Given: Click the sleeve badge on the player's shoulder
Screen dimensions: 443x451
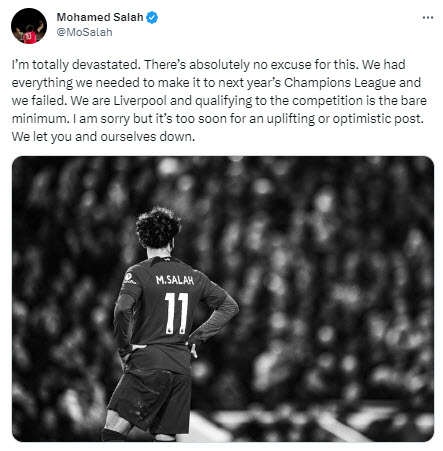Looking at the screenshot, I should [x=129, y=278].
